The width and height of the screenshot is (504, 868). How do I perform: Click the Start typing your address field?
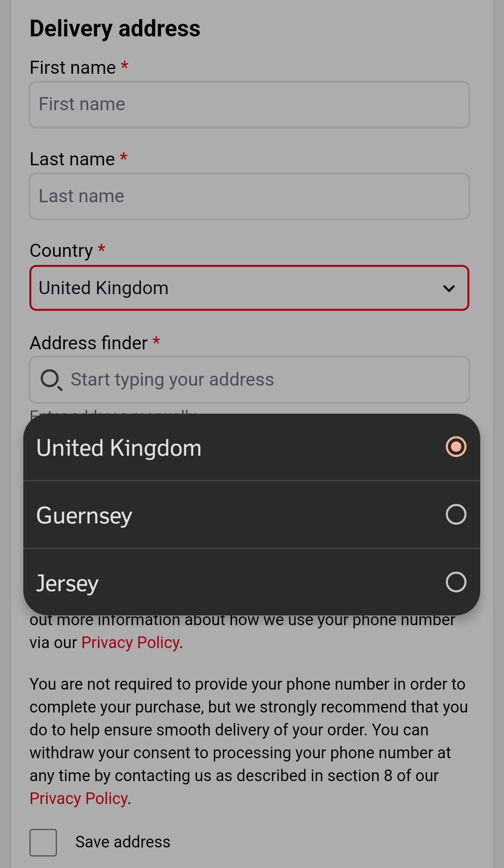coord(249,380)
